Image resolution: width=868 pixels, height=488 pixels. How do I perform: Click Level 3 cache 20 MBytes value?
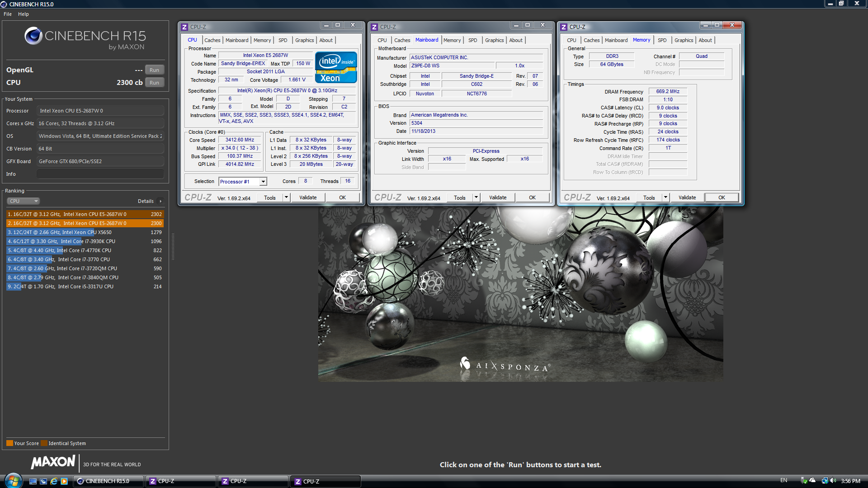pos(311,164)
